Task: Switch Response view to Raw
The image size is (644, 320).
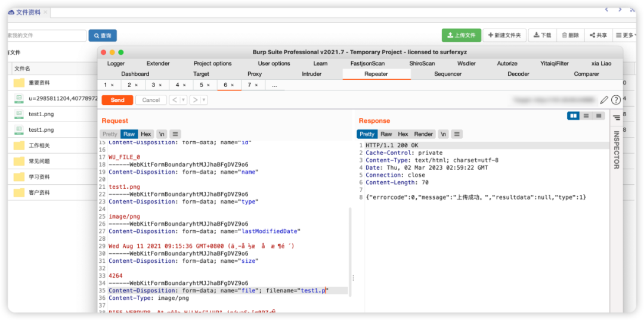Action: [386, 134]
